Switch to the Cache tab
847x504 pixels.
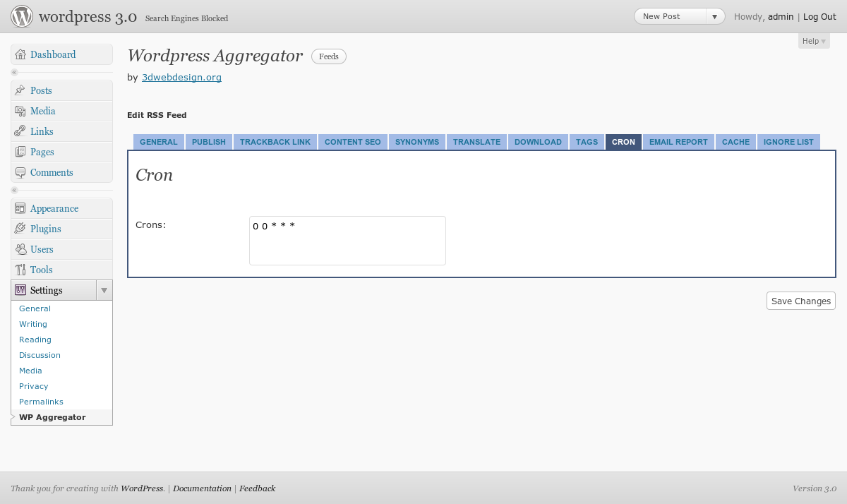[735, 142]
